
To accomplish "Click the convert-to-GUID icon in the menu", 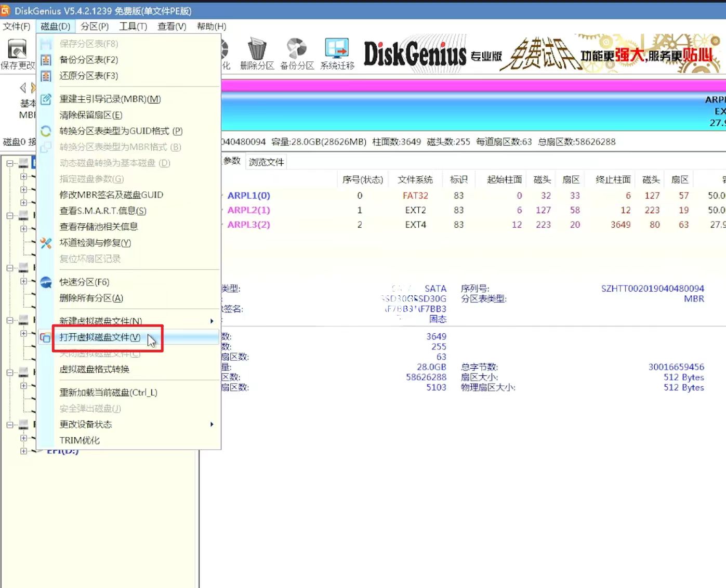I will pos(46,131).
